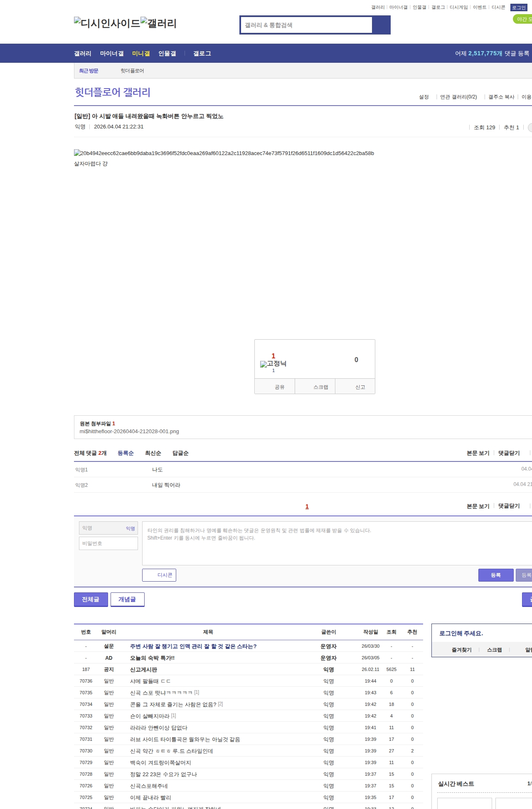Report the post using 신고

(x=360, y=387)
